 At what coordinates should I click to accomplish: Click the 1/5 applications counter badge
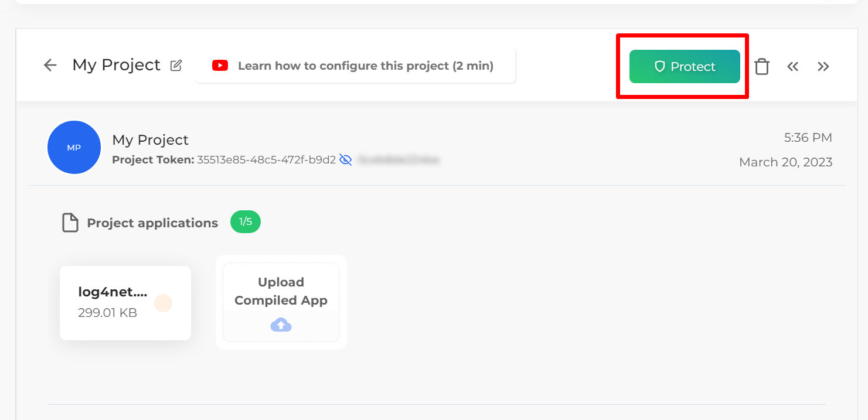(x=245, y=222)
